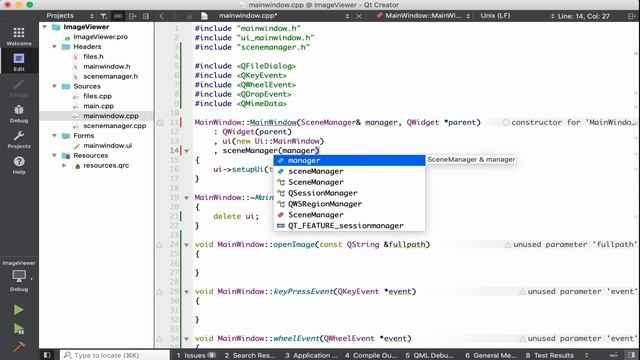Switch to Edit mode
640x360 pixels.
click(x=19, y=62)
